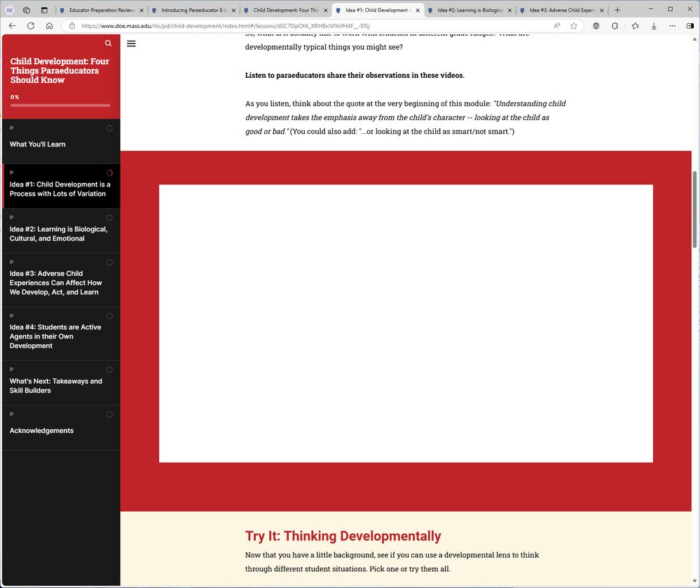Click completion circle for Acknowledgements
The height and width of the screenshot is (588, 700).
[109, 414]
